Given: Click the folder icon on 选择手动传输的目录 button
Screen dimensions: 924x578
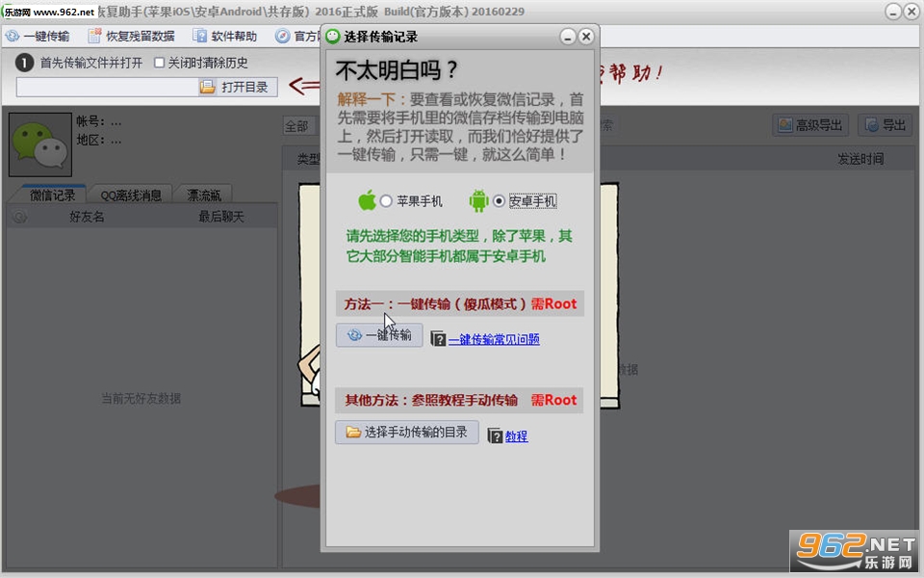Looking at the screenshot, I should click(353, 433).
